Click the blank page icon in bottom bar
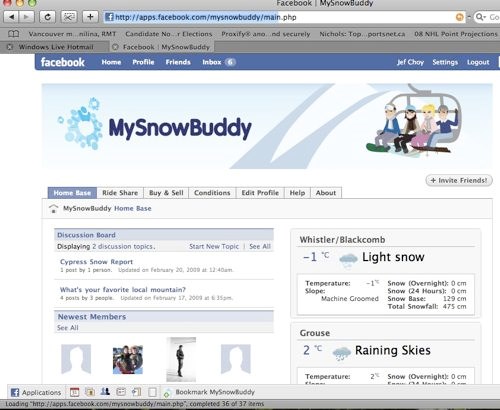Screen dimensions: 500x410 [x=152, y=392]
